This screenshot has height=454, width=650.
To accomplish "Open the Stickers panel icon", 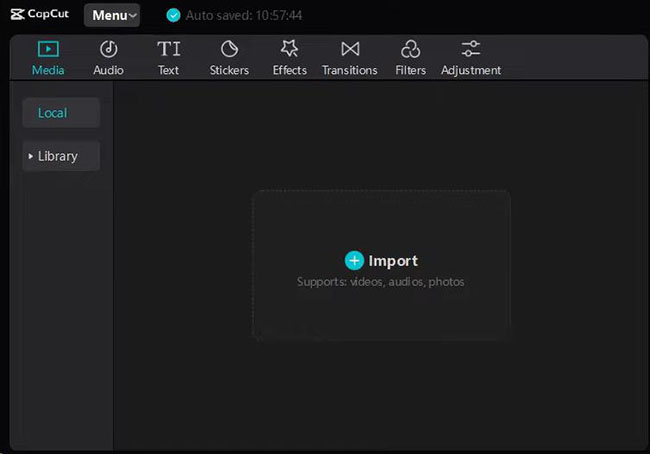I will [229, 49].
